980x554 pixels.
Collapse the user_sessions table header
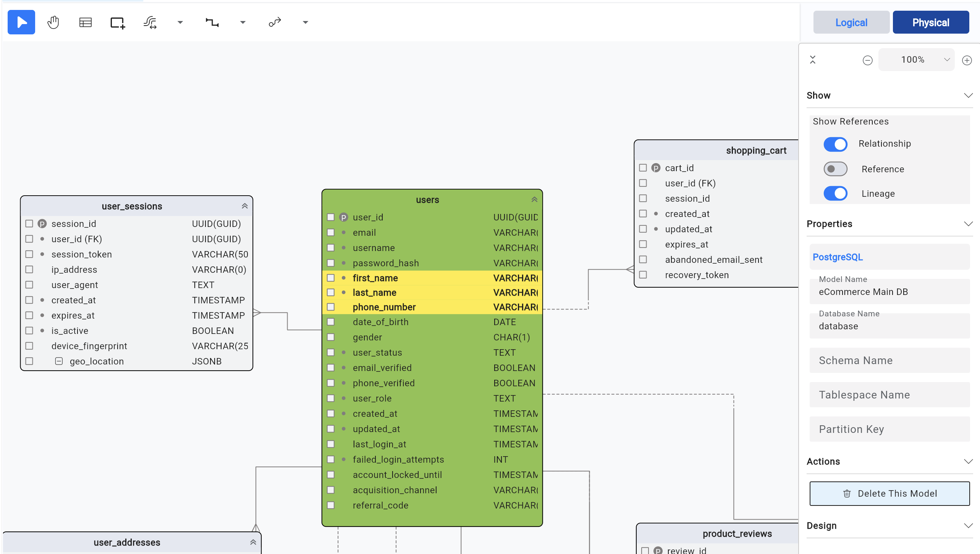(245, 206)
